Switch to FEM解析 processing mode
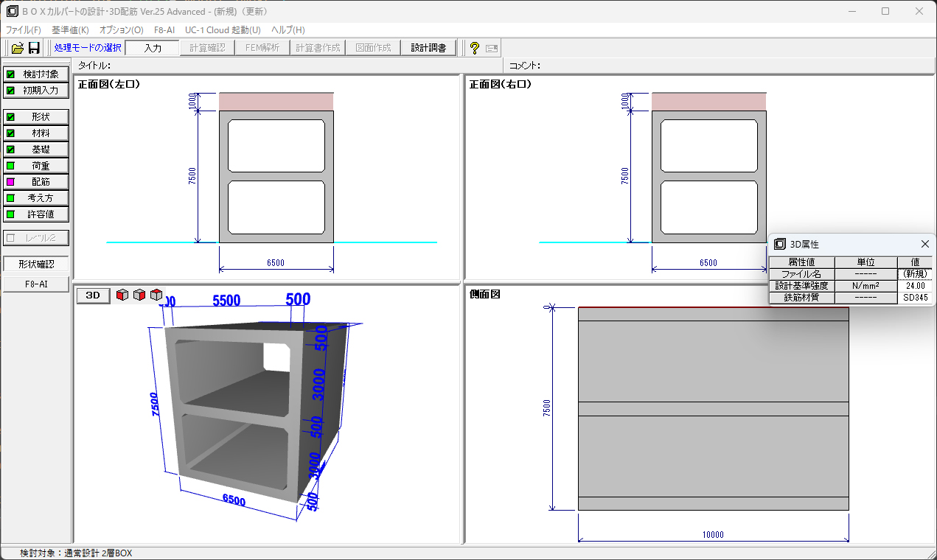Screen dimensions: 937x560 [x=262, y=48]
